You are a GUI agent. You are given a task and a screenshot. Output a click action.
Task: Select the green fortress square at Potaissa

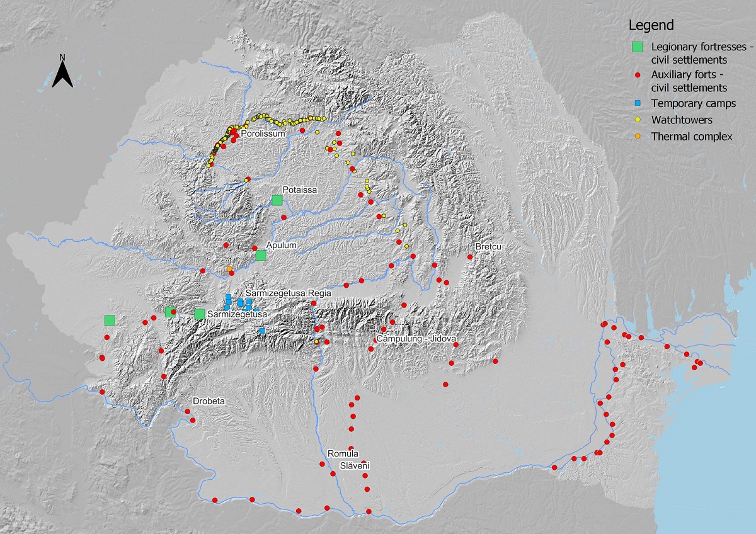click(277, 200)
